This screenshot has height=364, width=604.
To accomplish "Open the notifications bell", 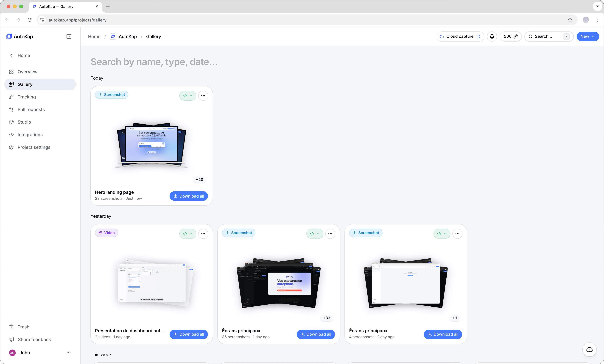I will pos(492,36).
